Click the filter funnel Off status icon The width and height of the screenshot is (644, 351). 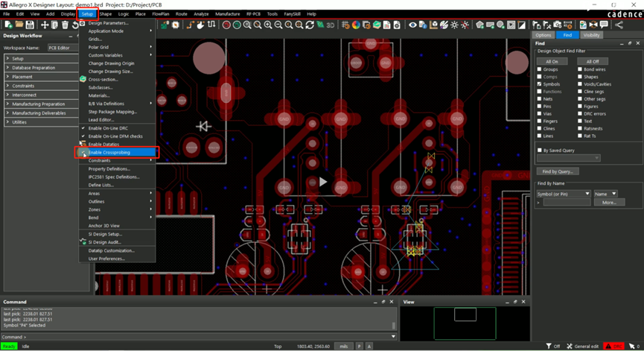(553, 346)
